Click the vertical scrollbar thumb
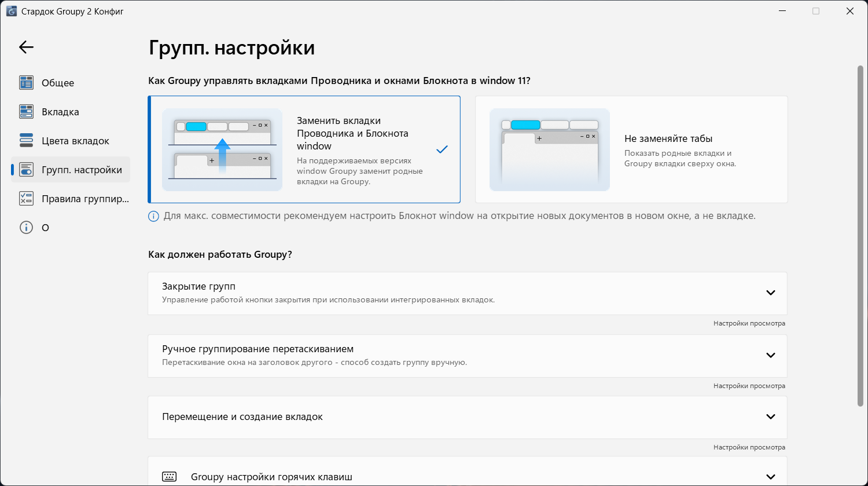This screenshot has height=486, width=868. [x=860, y=236]
